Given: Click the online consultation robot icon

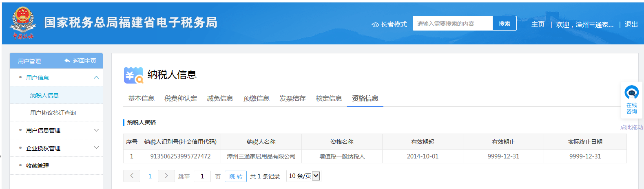Looking at the screenshot, I should click(x=631, y=92).
